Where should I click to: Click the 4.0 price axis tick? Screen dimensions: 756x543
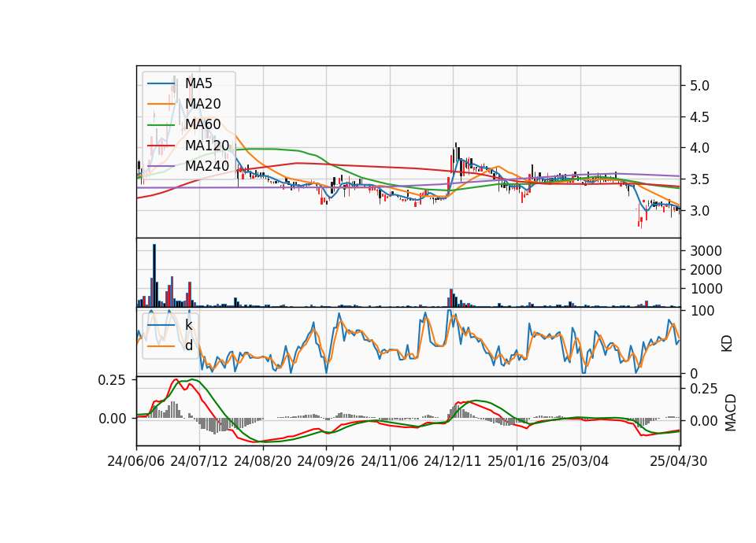tap(699, 149)
